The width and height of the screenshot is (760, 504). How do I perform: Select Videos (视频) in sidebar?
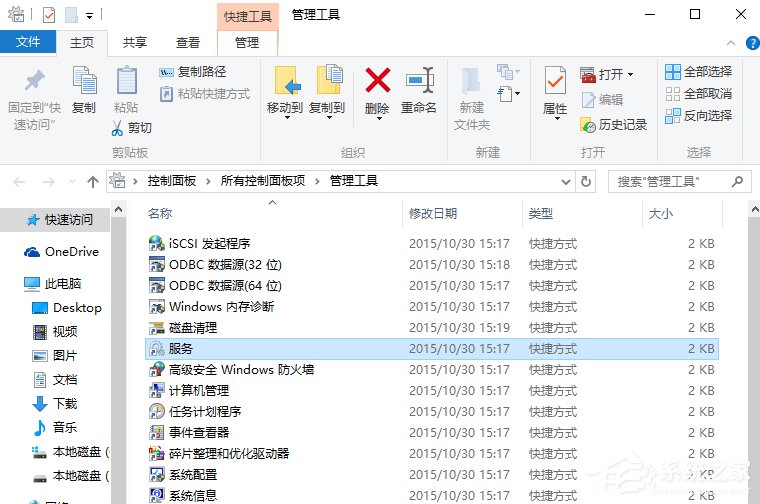(x=55, y=331)
